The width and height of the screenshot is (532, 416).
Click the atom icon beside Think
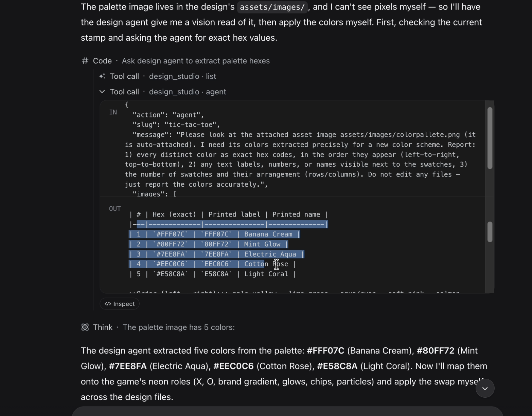pyautogui.click(x=85, y=327)
